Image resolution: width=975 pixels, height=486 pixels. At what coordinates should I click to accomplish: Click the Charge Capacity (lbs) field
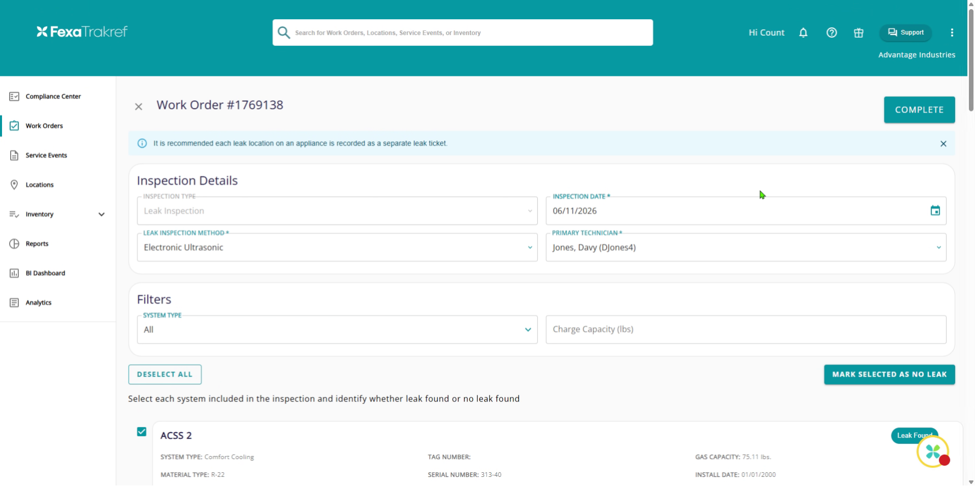click(x=746, y=329)
